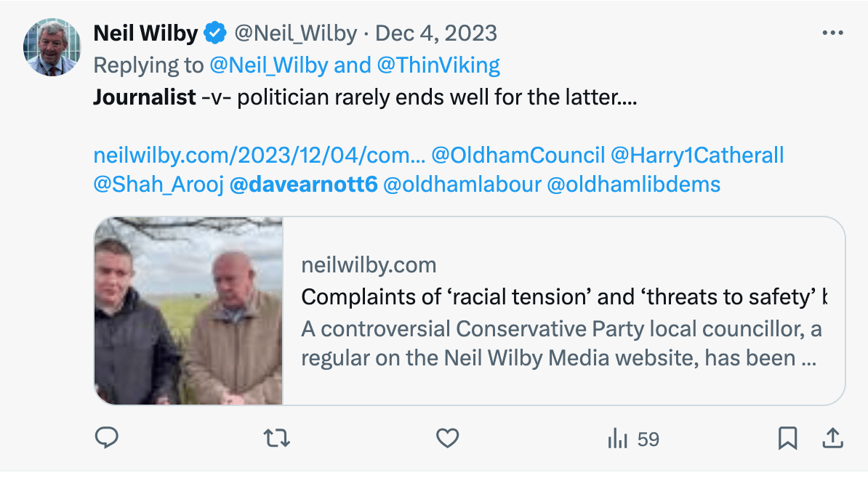Open the neilwilby.com/2023/12/04 article link
This screenshot has width=868, height=478.
pyautogui.click(x=260, y=155)
